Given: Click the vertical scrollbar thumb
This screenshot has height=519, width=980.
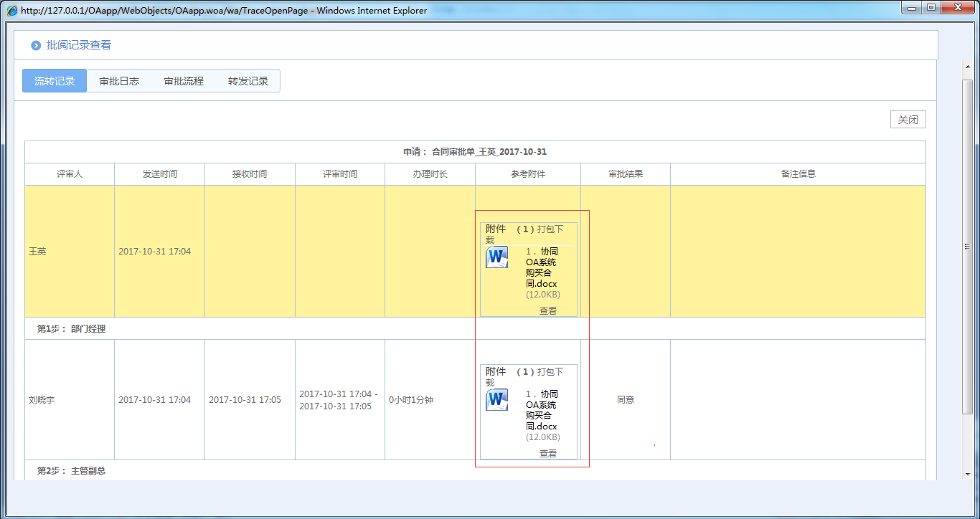Looking at the screenshot, I should (x=967, y=246).
